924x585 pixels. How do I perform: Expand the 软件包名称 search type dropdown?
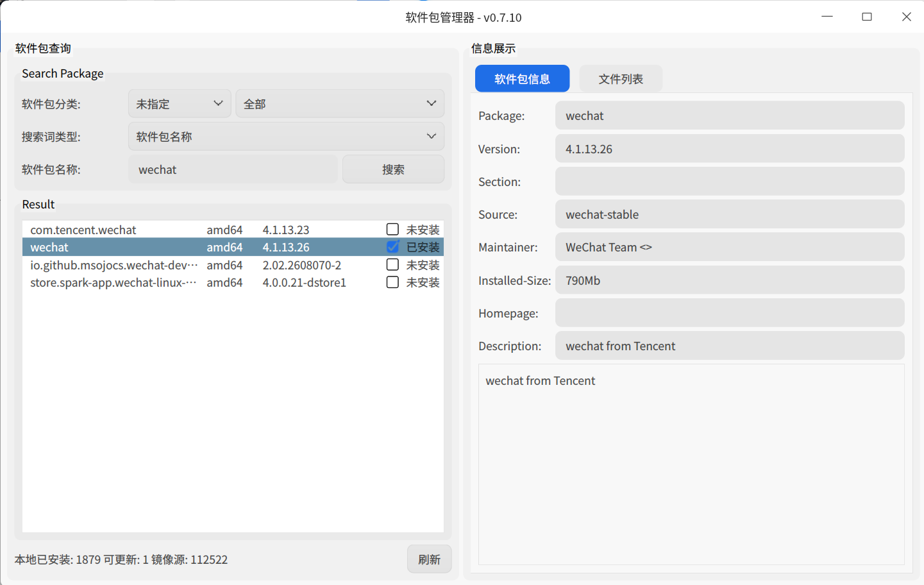pos(286,137)
